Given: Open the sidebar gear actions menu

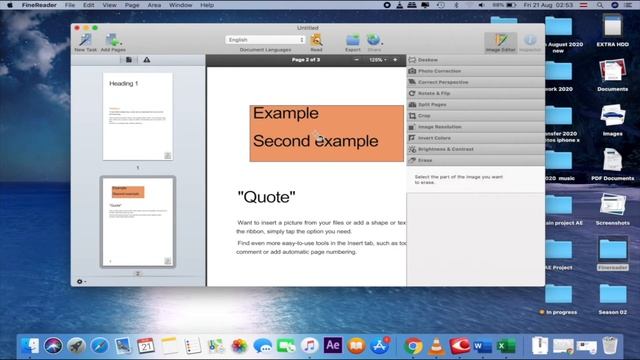Looking at the screenshot, I should tap(81, 281).
